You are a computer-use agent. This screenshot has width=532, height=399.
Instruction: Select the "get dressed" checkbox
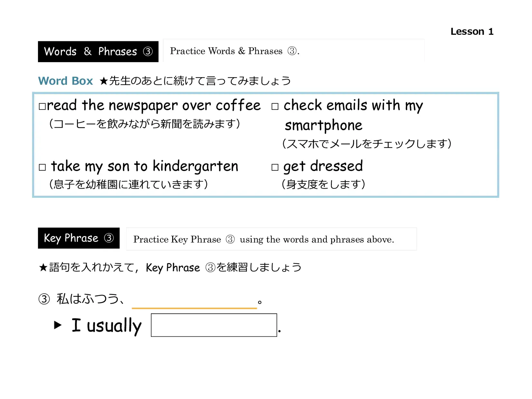coord(275,167)
